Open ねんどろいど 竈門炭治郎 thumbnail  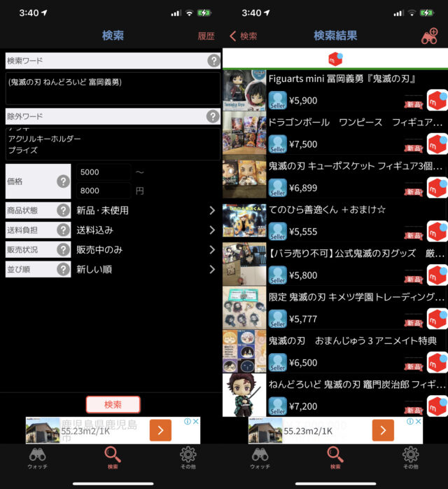[244, 395]
